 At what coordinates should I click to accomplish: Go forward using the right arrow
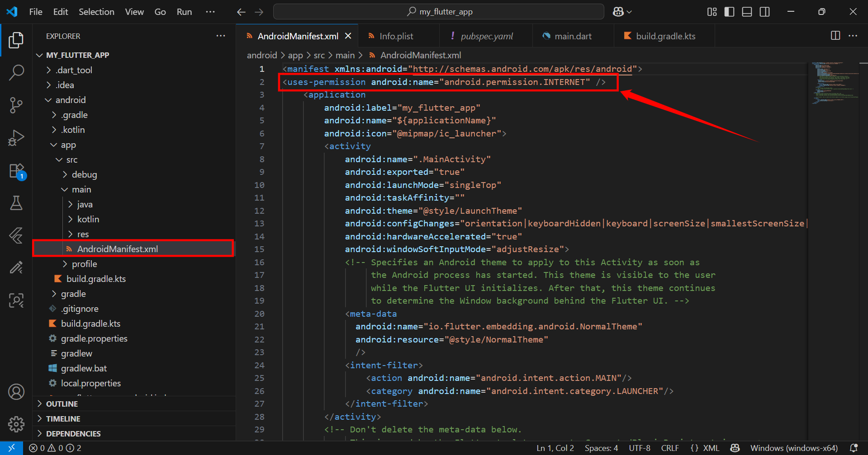coord(259,12)
